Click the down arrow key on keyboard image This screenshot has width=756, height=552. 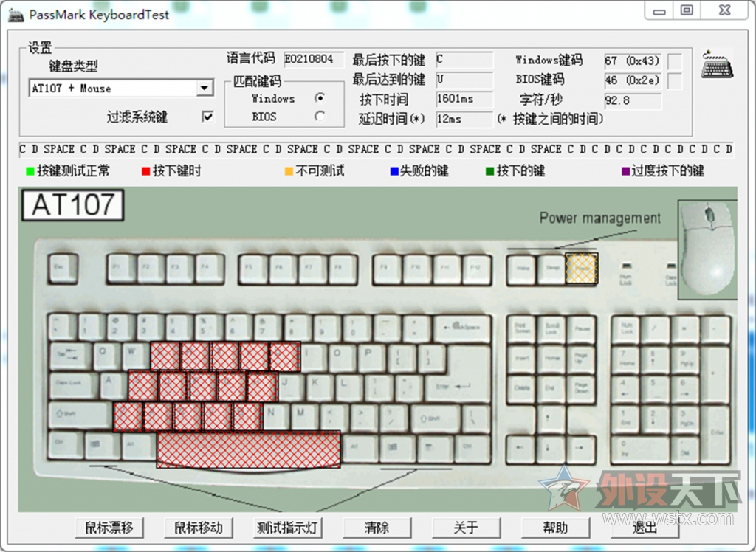tap(550, 448)
